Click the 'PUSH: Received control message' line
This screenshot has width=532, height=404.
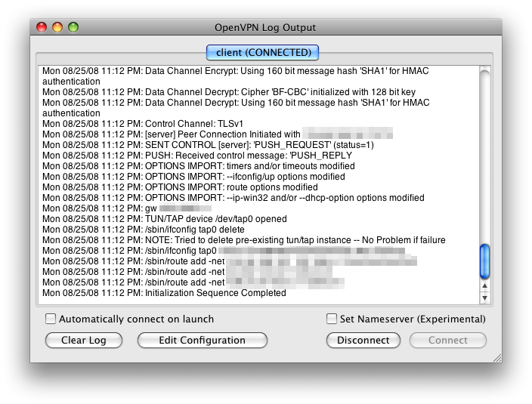pyautogui.click(x=197, y=156)
